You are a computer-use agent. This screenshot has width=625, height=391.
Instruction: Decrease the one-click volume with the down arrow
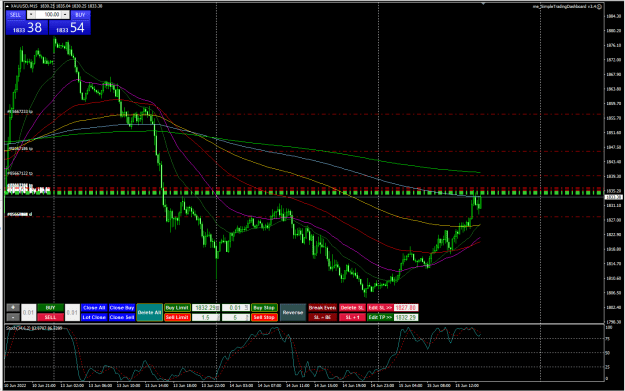click(x=31, y=15)
